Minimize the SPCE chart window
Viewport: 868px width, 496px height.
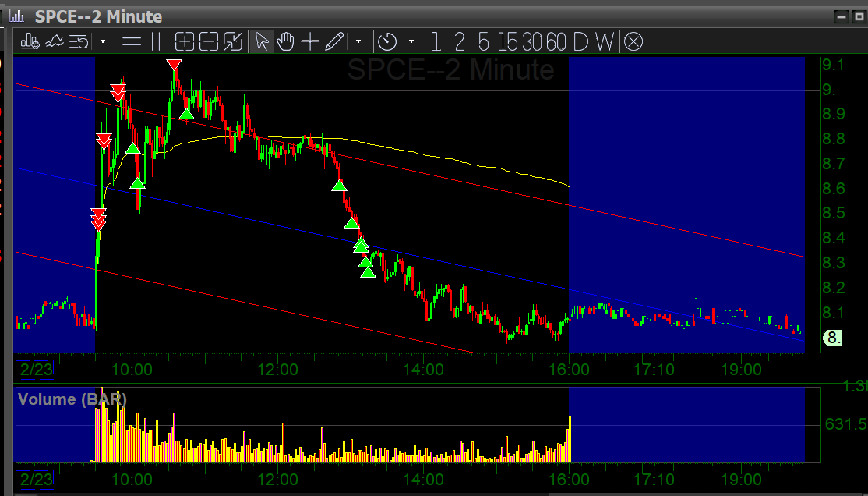tap(842, 16)
